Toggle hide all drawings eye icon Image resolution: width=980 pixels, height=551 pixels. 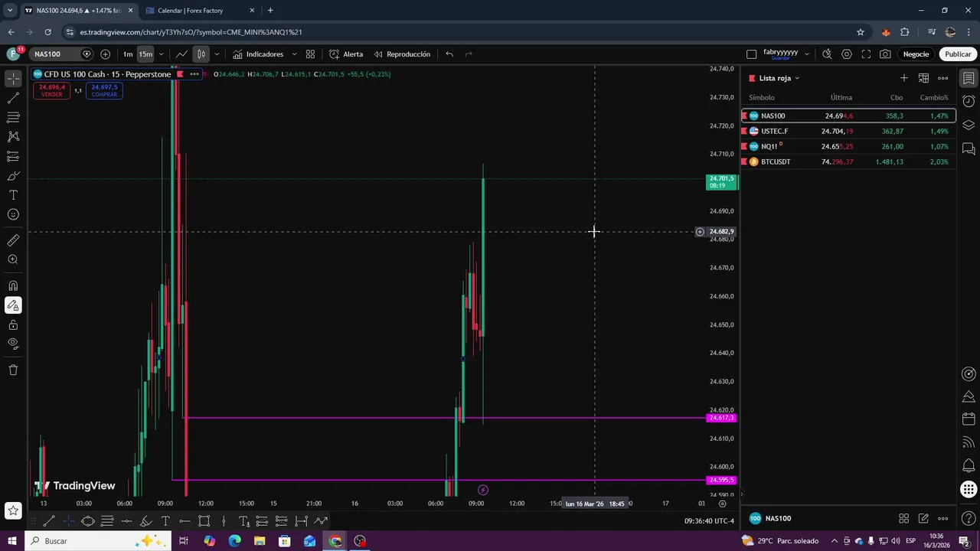point(13,344)
